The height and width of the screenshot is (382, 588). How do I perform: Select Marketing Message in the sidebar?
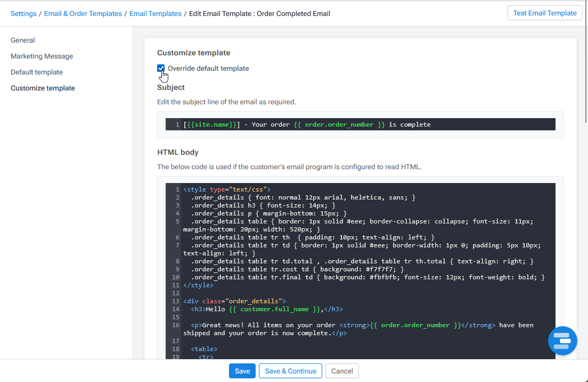42,56
